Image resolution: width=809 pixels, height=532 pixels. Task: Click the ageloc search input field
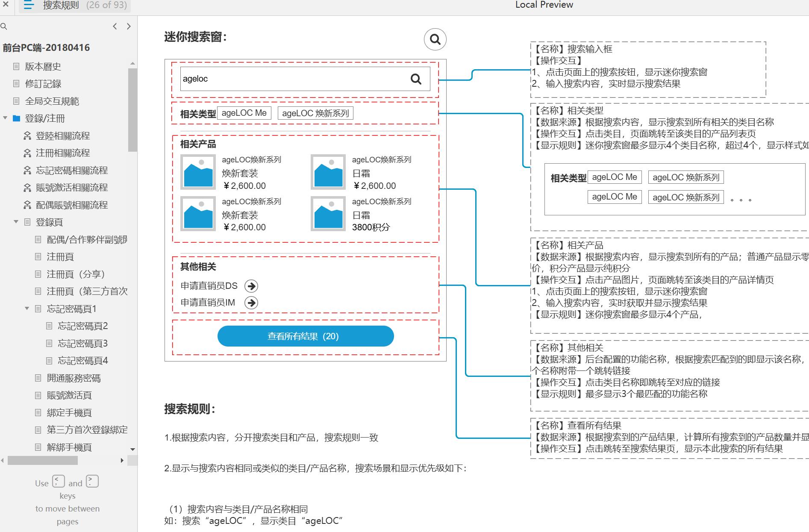305,79
